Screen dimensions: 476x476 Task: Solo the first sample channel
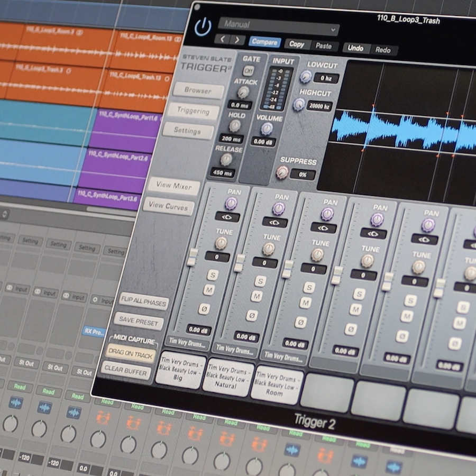coord(213,274)
